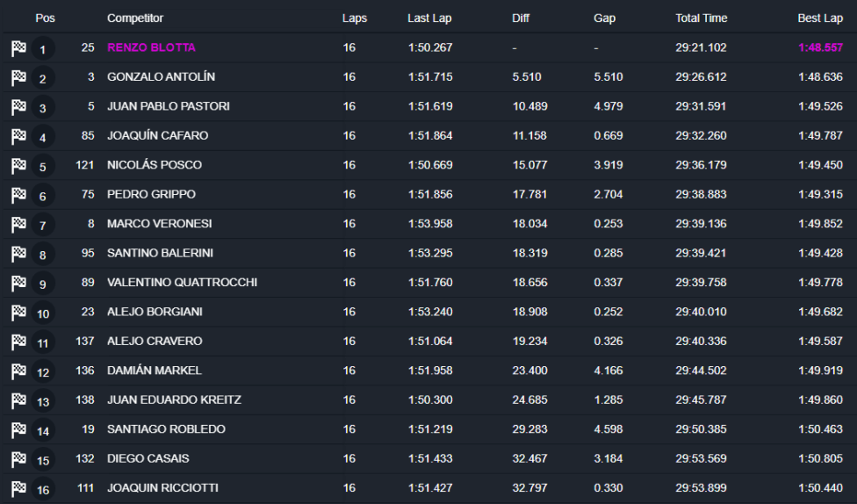Click the Diff column header

521,18
